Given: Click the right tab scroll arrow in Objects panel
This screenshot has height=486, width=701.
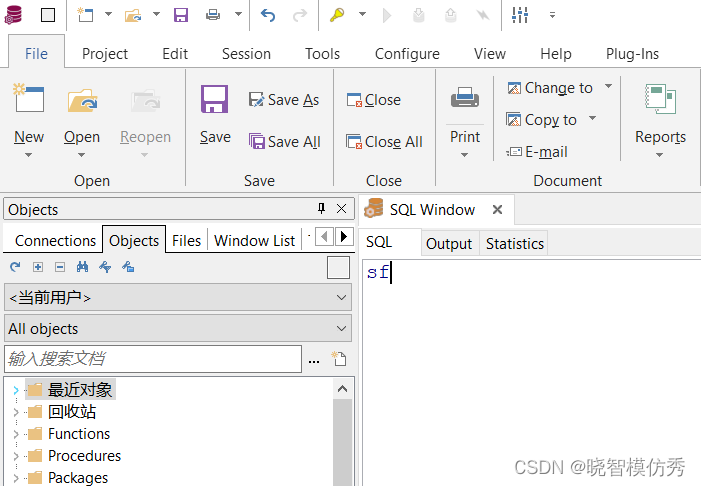Looking at the screenshot, I should click(344, 236).
